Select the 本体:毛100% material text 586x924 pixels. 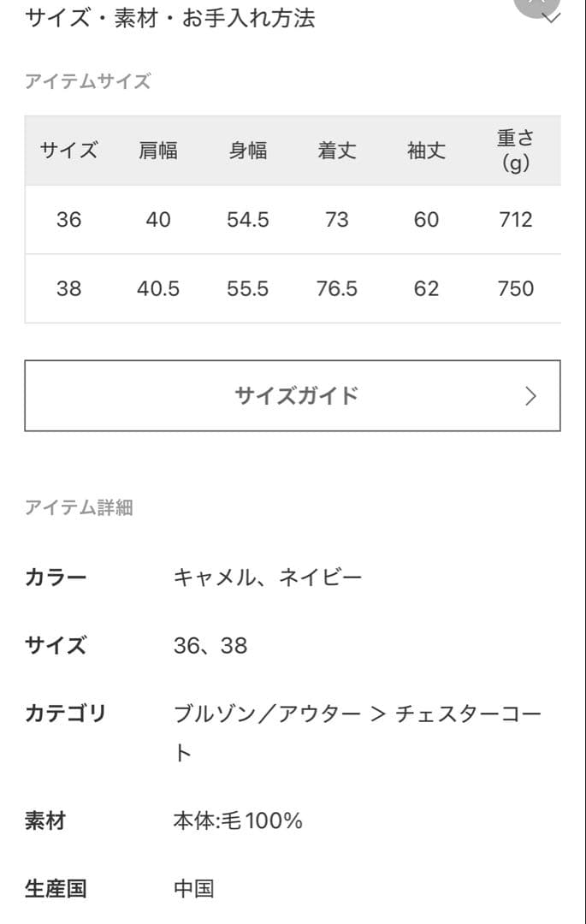click(x=238, y=821)
